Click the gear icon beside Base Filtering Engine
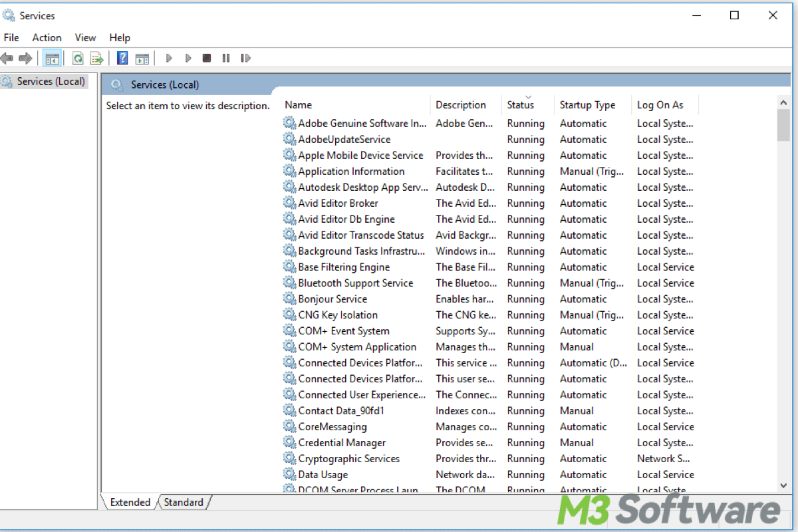 click(289, 267)
